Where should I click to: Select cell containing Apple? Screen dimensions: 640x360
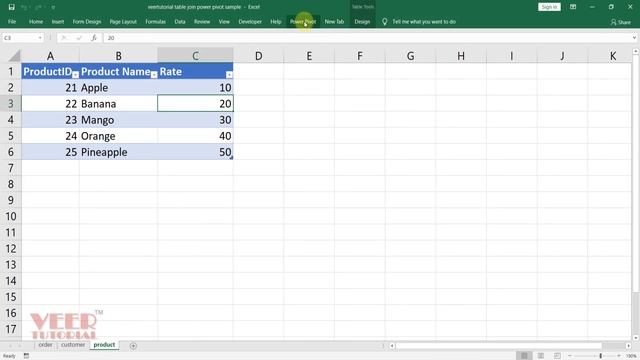coord(118,87)
